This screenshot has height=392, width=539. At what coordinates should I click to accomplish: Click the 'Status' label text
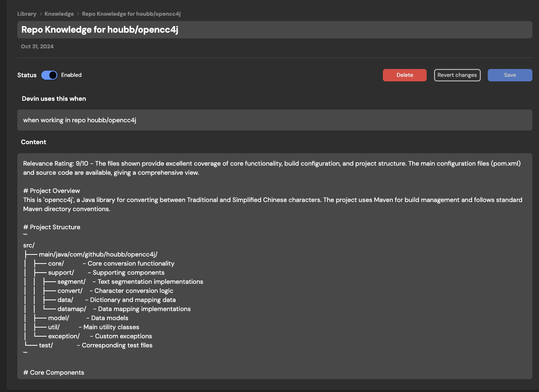27,75
